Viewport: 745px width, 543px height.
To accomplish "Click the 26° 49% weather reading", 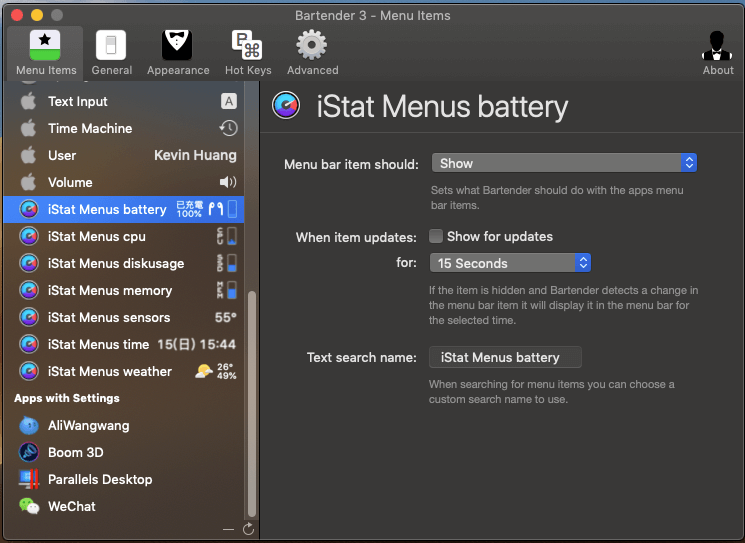I will pos(227,372).
